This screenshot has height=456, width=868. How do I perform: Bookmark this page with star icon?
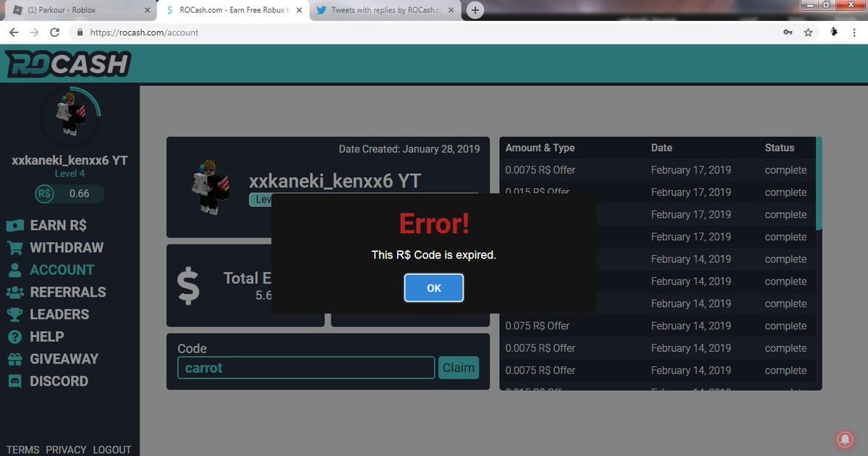point(809,33)
